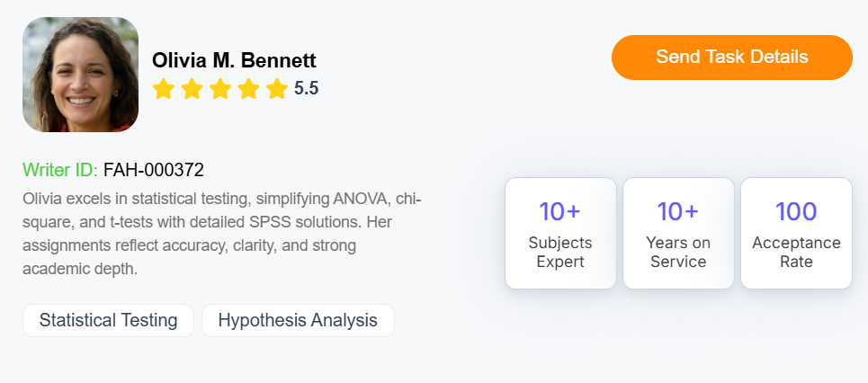Screen dimensions: 868x383
Task: Click the middle (third) rating star
Action: click(x=220, y=89)
